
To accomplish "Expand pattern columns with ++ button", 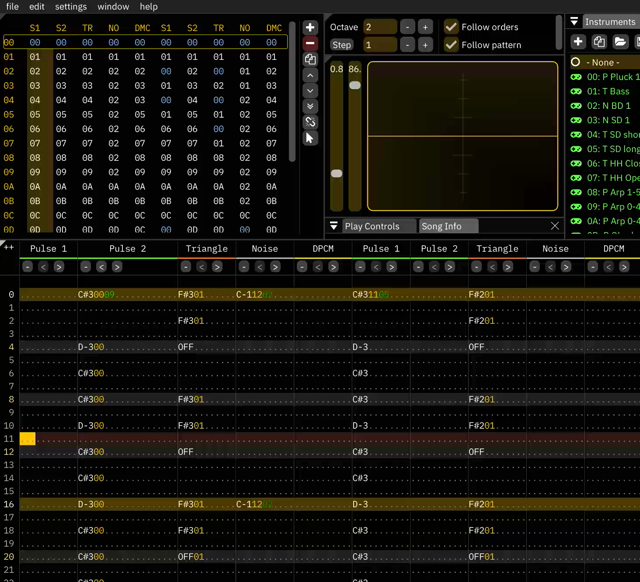I will pyautogui.click(x=9, y=247).
